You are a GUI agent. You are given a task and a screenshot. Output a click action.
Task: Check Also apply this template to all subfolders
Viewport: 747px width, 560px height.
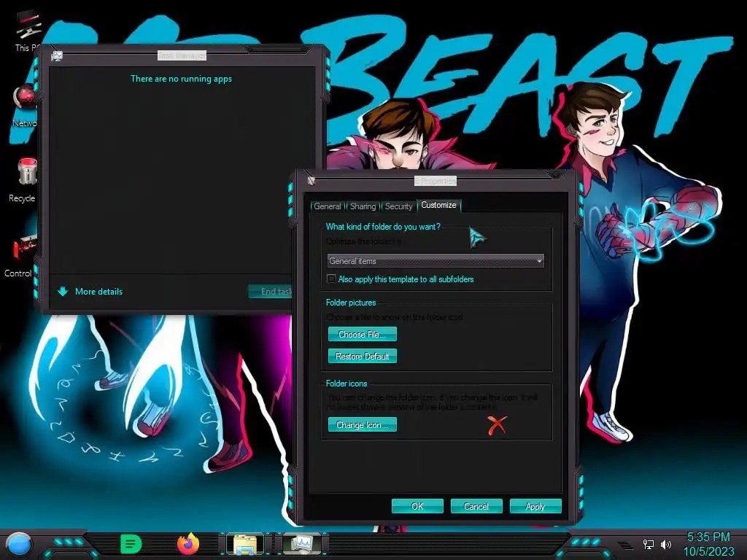point(332,279)
